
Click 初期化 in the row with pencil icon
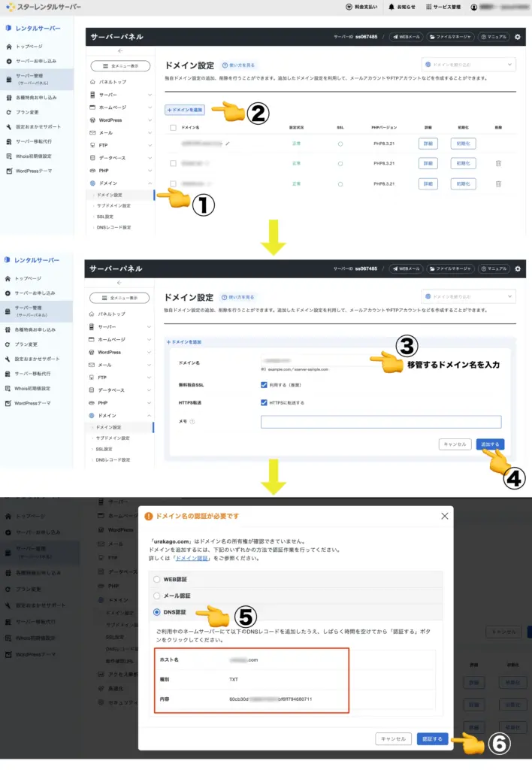point(464,144)
